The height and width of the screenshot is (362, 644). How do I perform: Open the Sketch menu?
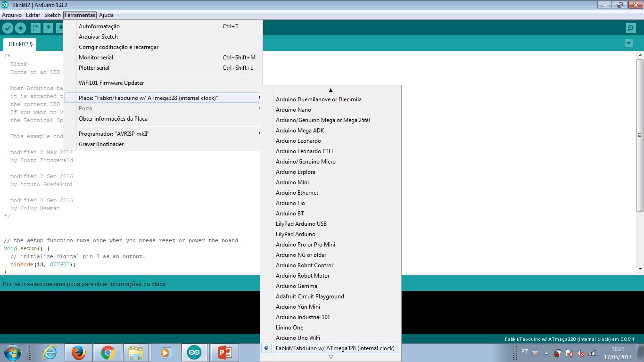coord(52,15)
